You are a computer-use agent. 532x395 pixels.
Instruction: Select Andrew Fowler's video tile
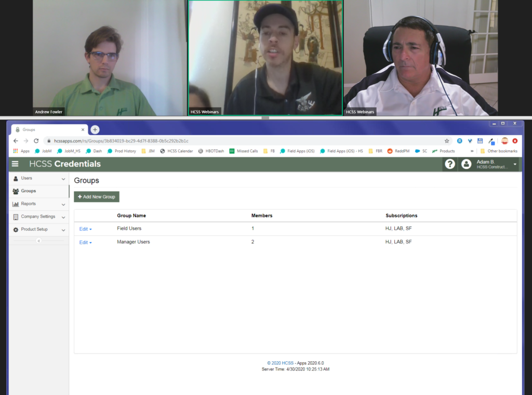pos(110,58)
